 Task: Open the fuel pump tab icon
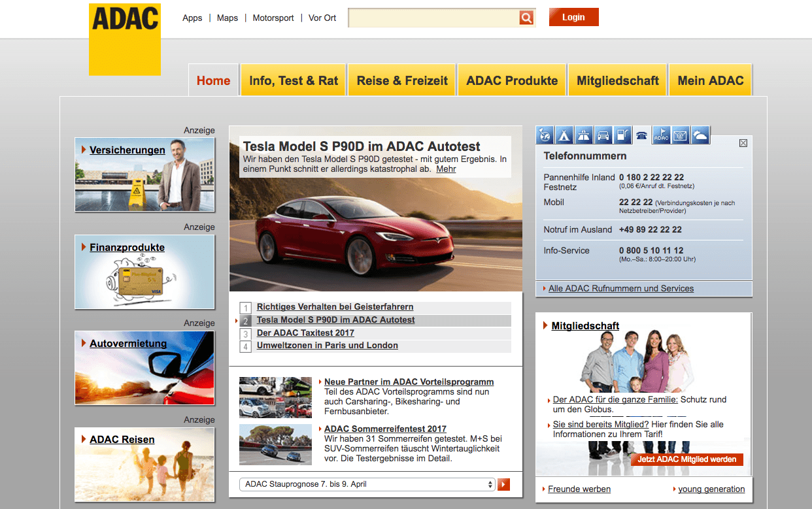[x=622, y=135]
